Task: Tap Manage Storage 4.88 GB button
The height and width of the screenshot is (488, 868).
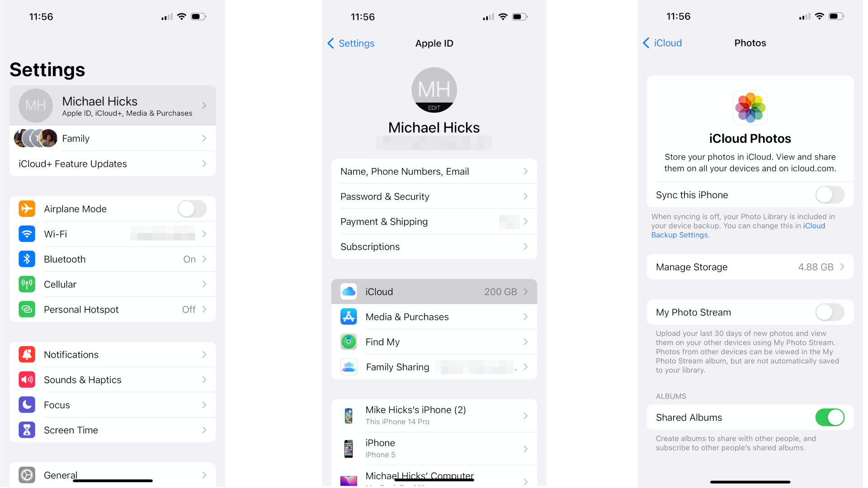Action: click(749, 266)
